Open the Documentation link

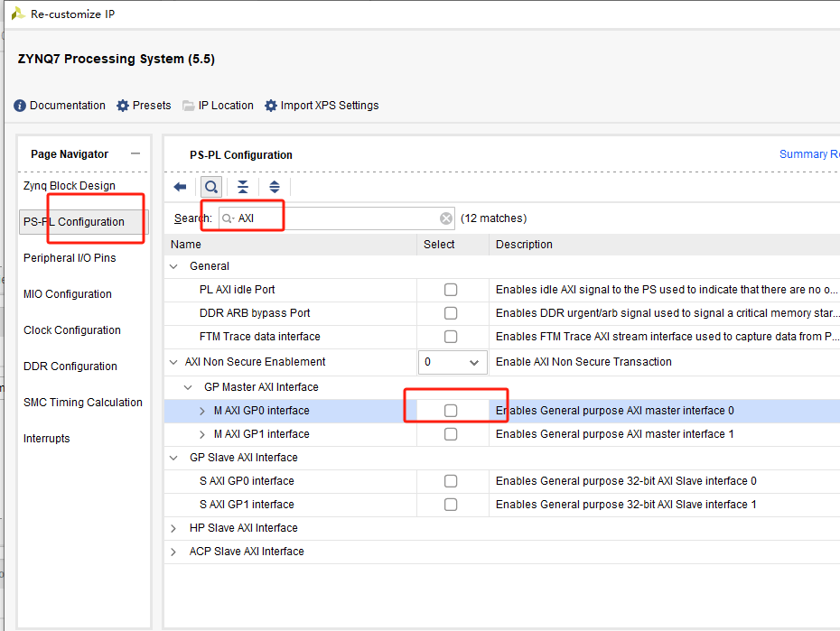coord(68,106)
